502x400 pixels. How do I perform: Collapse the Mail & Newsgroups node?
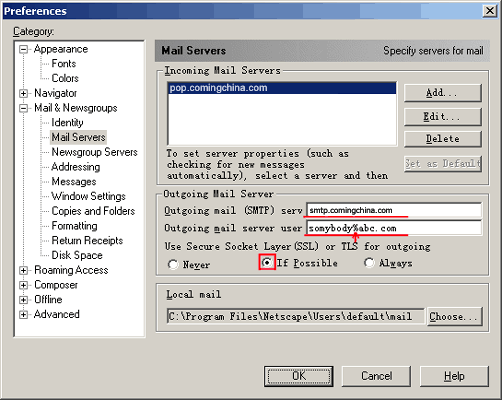(23, 108)
